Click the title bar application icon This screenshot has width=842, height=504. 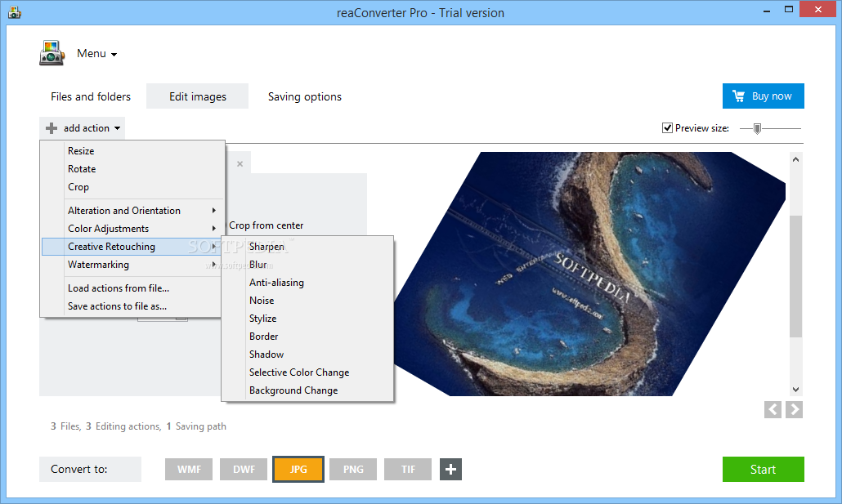pos(15,11)
